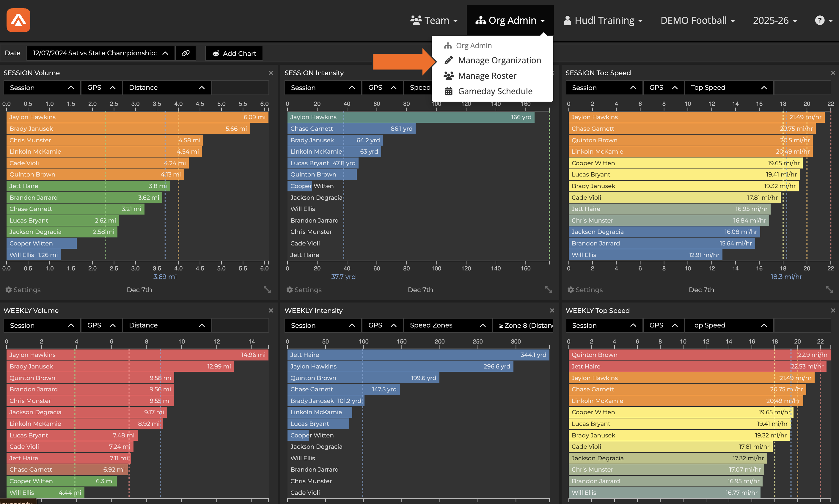Open GPS dropdown in SESSION Top Speed chart

pyautogui.click(x=663, y=88)
